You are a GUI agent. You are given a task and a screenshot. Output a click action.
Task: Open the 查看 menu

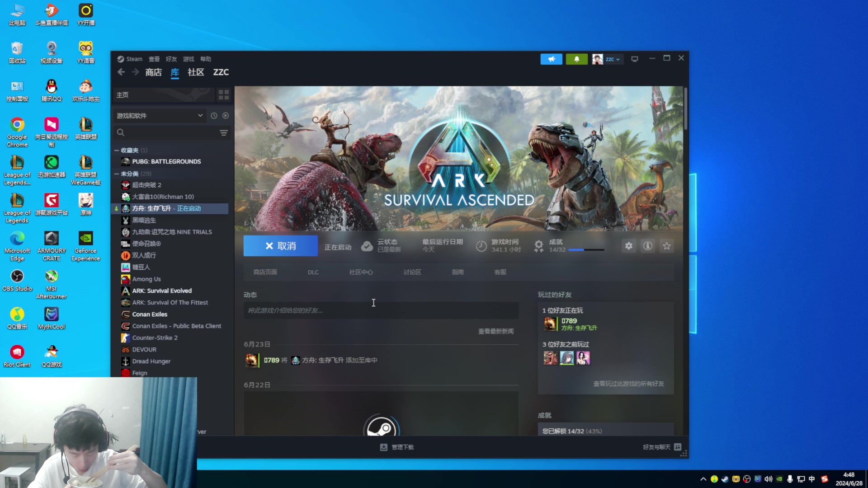(x=154, y=59)
